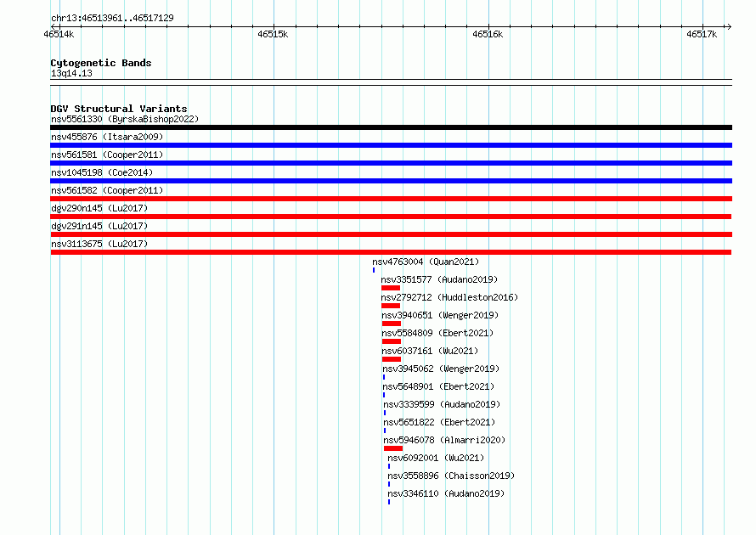Open the nsv455876 (Itsara2009) label
Screen dimensions: 756x535
pyautogui.click(x=107, y=137)
